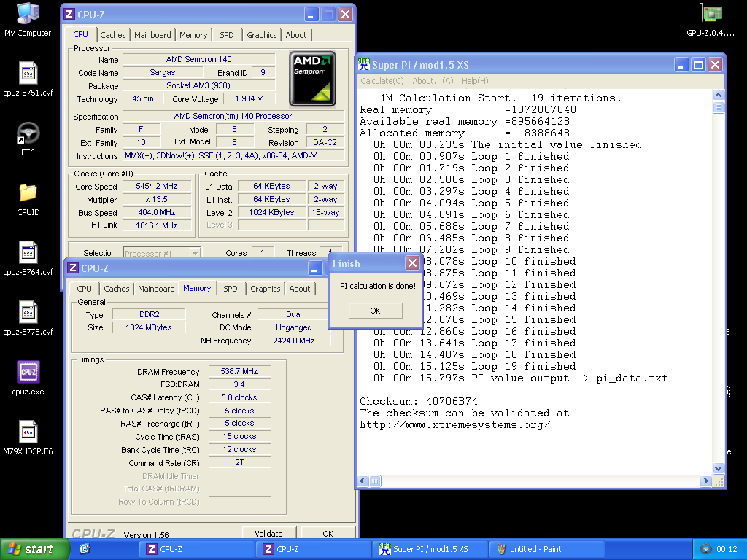This screenshot has height=560, width=747.
Task: Click the Package value Socket AM3 (938)
Action: 198,85
